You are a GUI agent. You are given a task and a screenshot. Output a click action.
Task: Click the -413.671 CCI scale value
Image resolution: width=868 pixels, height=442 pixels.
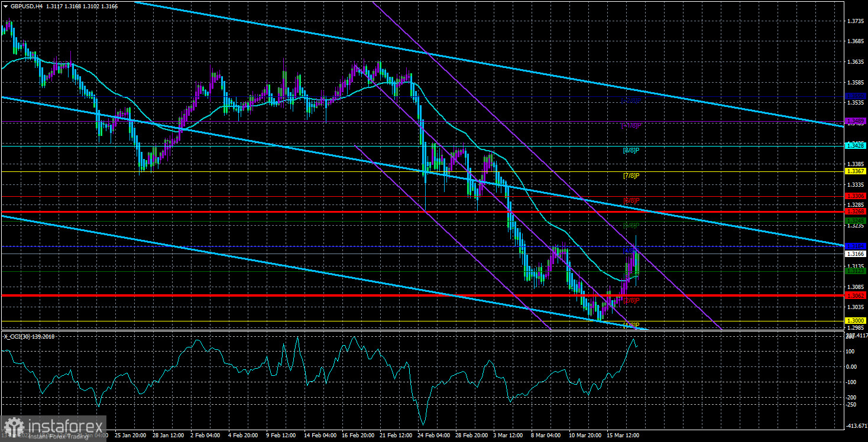pyautogui.click(x=856, y=425)
